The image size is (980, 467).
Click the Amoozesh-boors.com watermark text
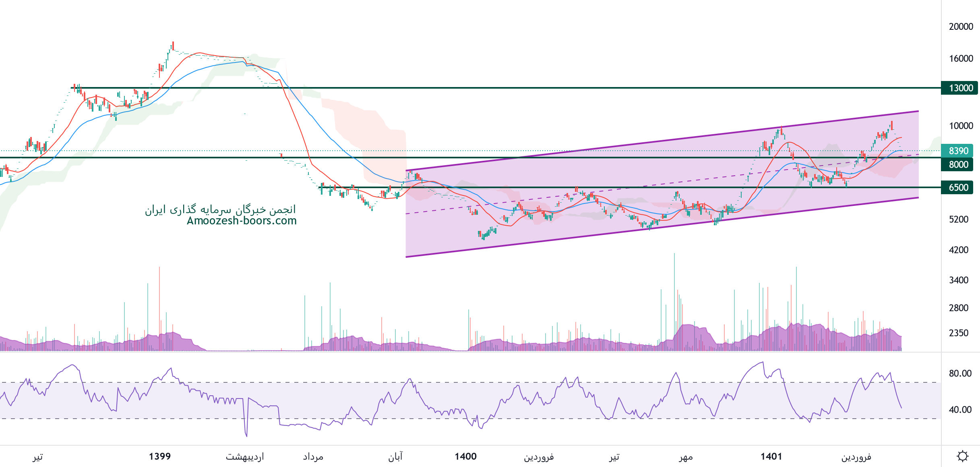[x=242, y=221]
